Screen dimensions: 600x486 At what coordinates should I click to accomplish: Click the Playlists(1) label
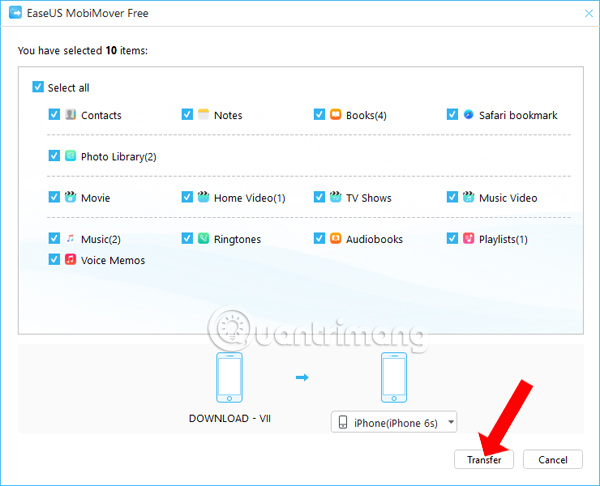[503, 240]
